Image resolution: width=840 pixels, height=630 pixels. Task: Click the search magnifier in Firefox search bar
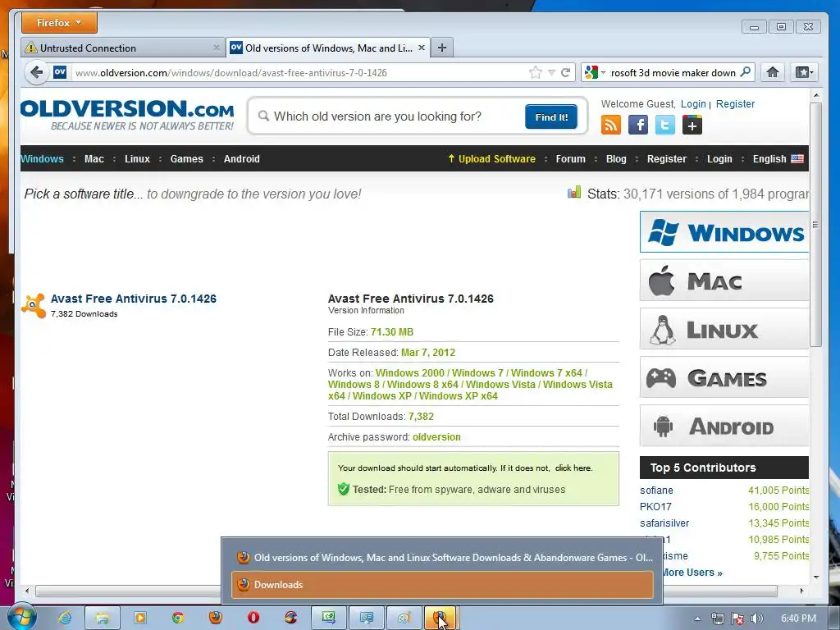[x=745, y=72]
